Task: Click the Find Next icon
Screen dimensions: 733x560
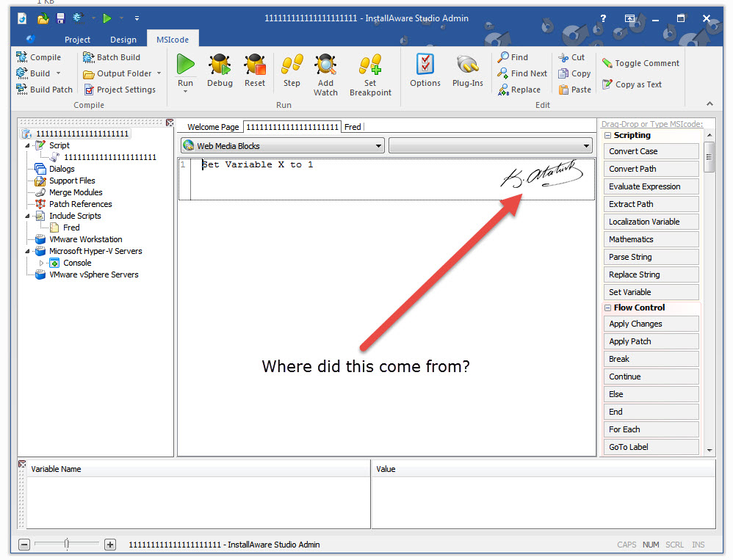Action: click(x=503, y=73)
